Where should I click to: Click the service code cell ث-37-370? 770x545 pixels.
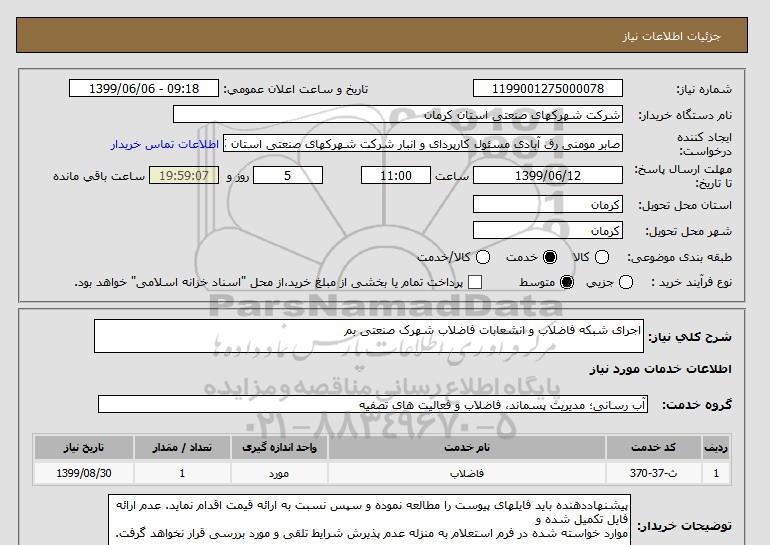click(x=653, y=473)
